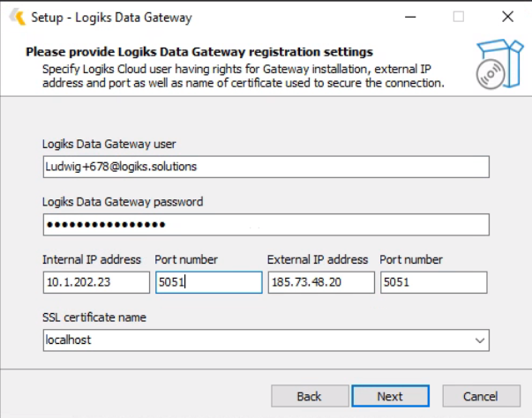Click into the Gateway password field
The image size is (532, 418).
coord(265,225)
